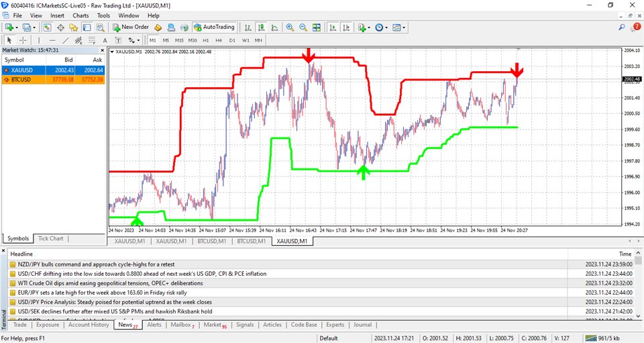The width and height of the screenshot is (644, 343).
Task: Switch chart to Bar Chart mode
Action: click(x=248, y=28)
